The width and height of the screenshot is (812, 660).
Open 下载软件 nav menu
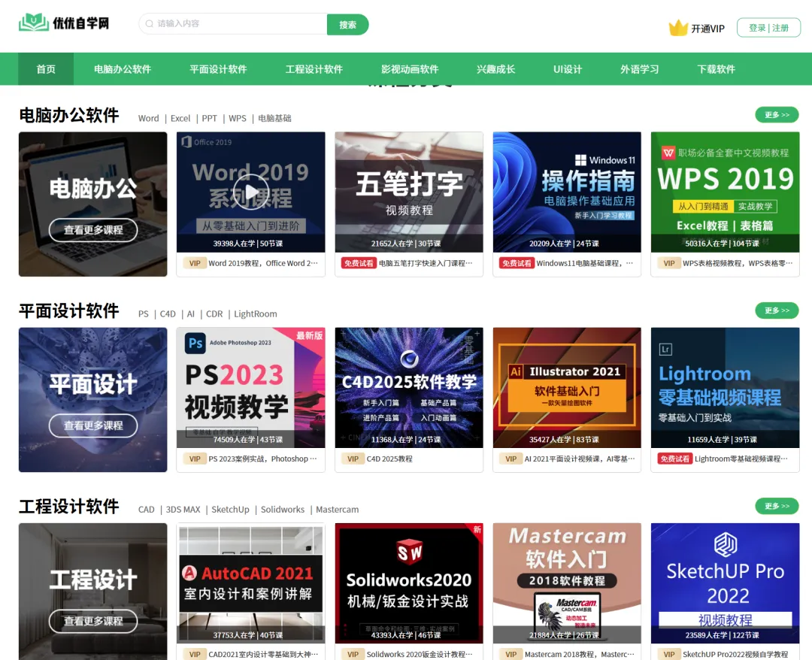click(x=717, y=69)
